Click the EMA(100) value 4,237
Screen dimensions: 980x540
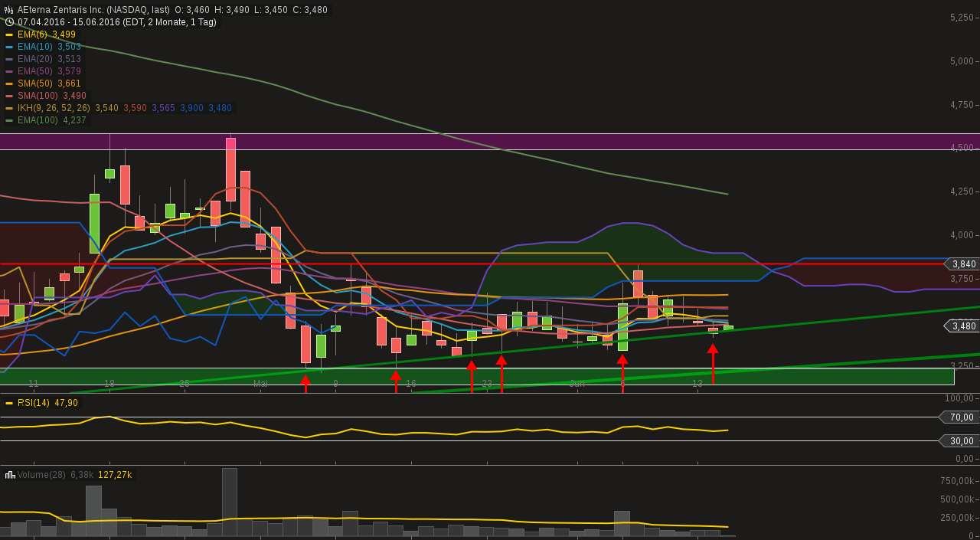pyautogui.click(x=75, y=120)
